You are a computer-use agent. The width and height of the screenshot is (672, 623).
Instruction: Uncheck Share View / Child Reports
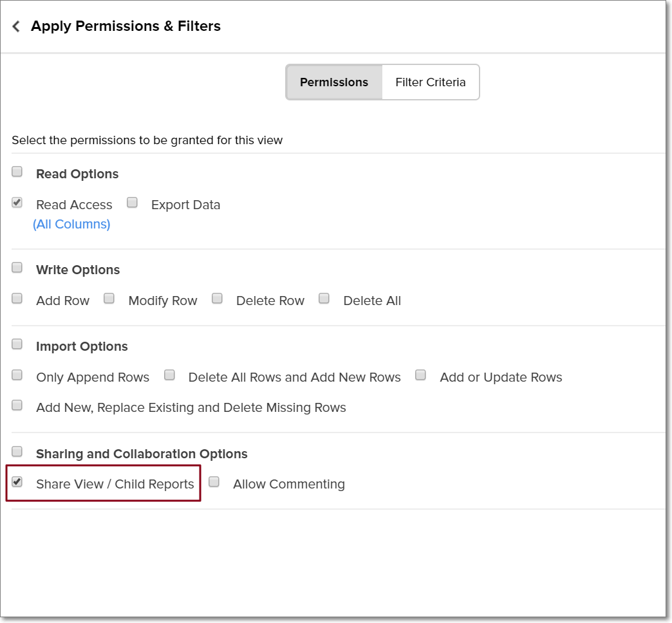(17, 481)
